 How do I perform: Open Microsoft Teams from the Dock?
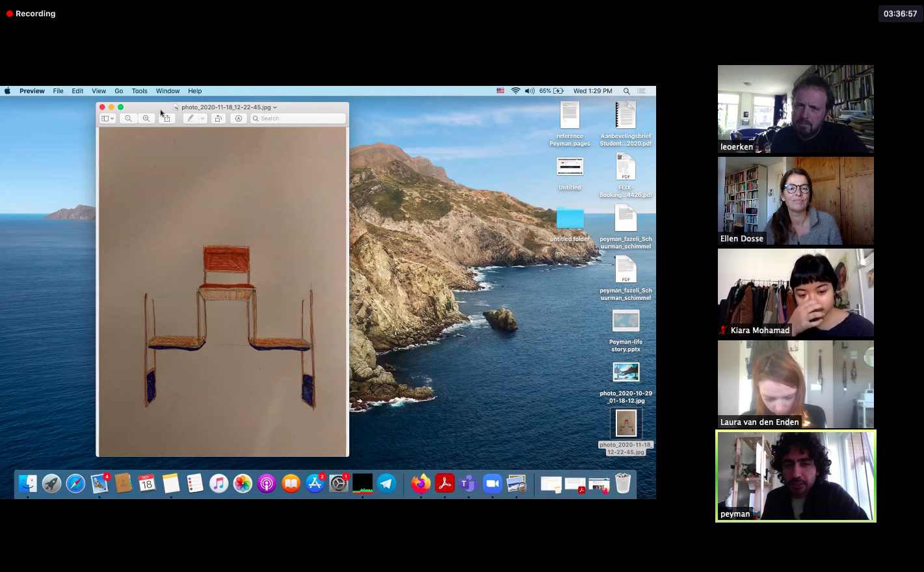click(469, 483)
